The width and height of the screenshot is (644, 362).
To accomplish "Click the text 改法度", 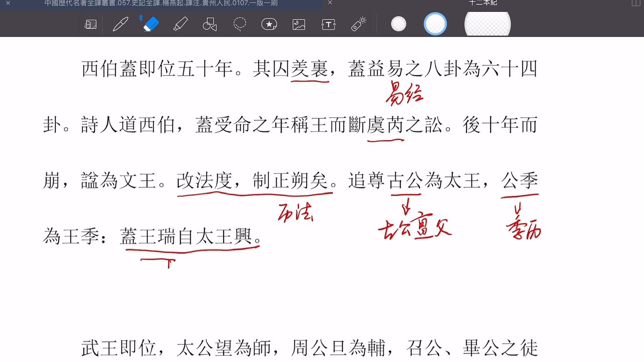I will (204, 181).
